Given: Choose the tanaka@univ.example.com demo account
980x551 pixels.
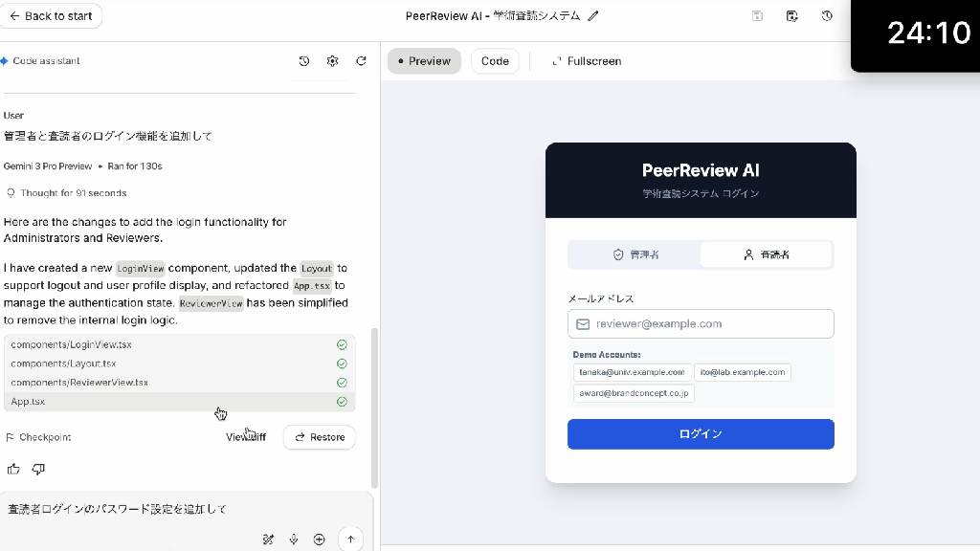Looking at the screenshot, I should click(632, 372).
